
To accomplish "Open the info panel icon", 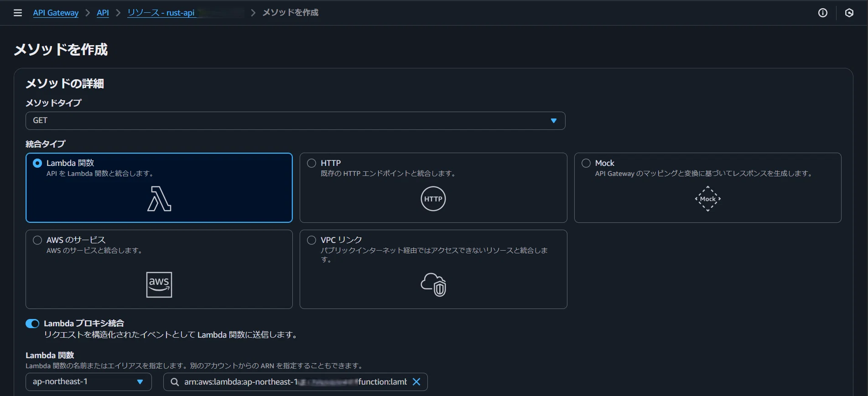I will (x=823, y=13).
